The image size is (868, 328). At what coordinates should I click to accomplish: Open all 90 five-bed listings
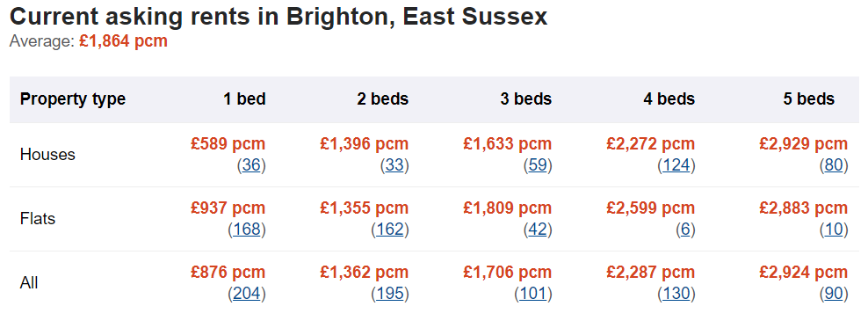834,295
